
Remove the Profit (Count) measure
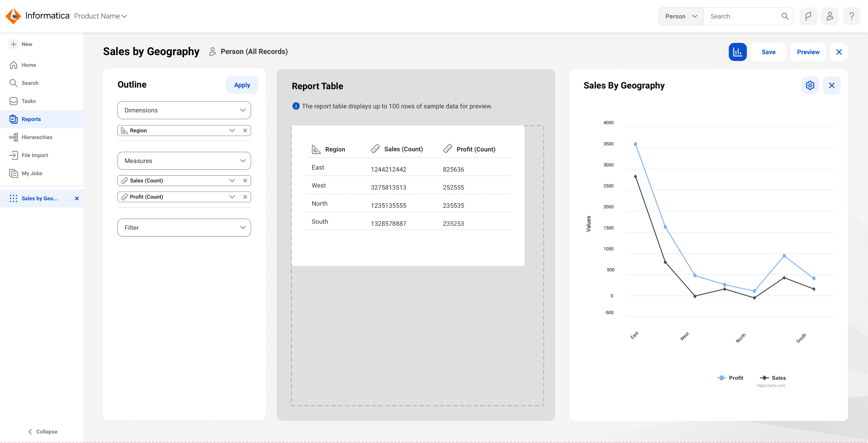[x=245, y=197]
